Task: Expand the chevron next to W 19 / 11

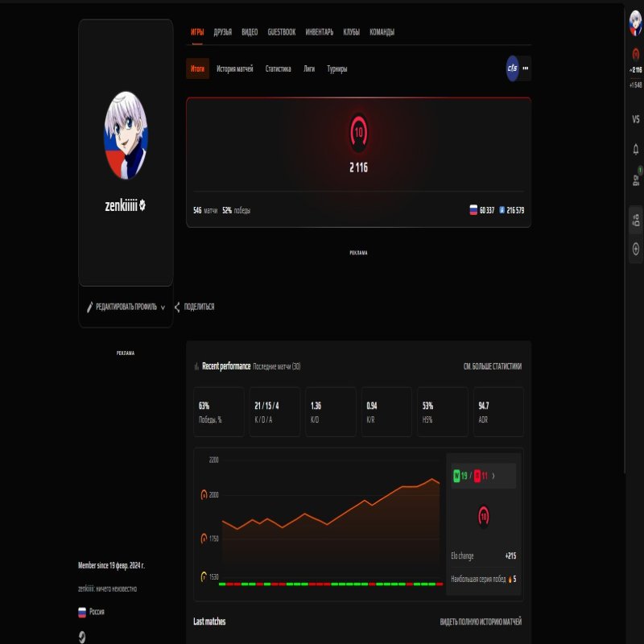Action: [x=493, y=475]
